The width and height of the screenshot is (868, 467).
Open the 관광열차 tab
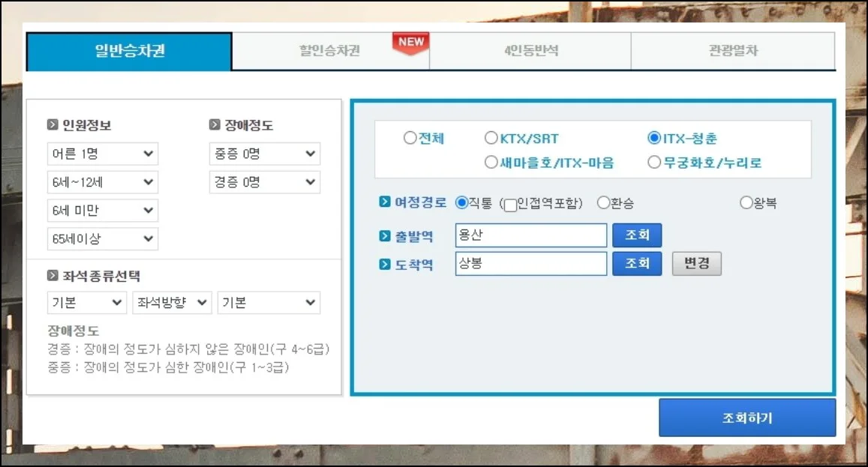(733, 52)
